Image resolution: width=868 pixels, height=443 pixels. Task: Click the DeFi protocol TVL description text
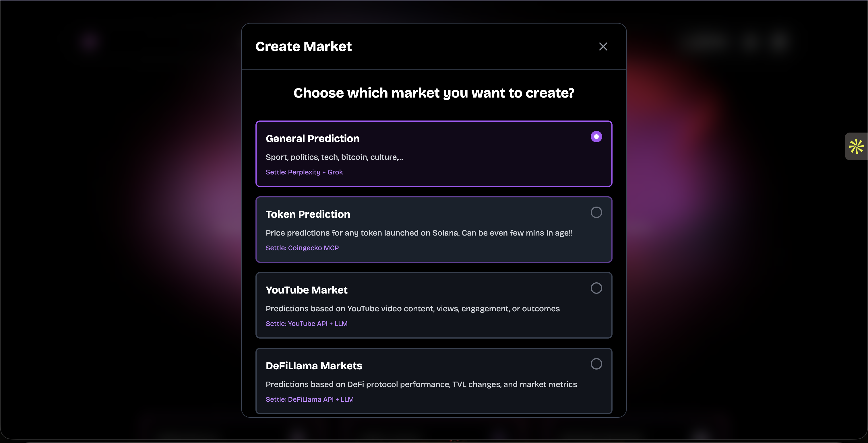pyautogui.click(x=421, y=384)
